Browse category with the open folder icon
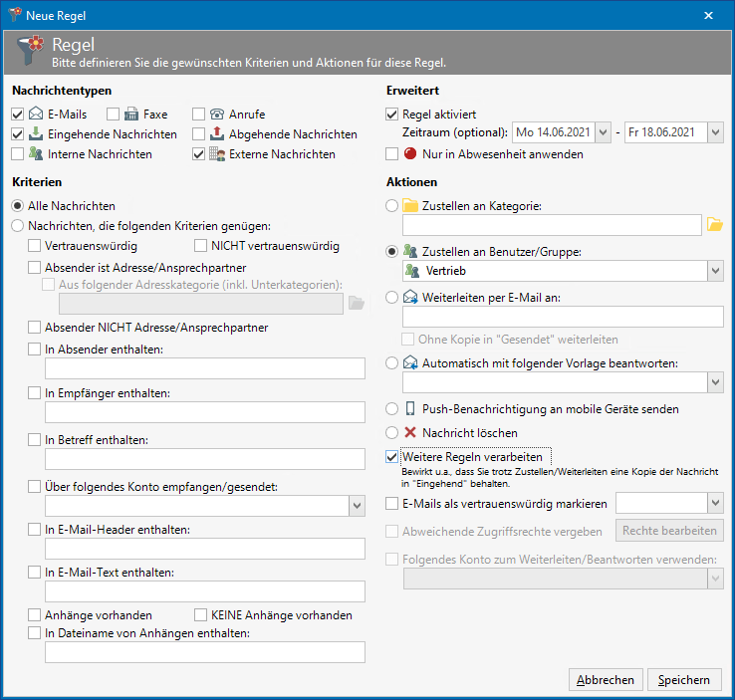This screenshot has width=735, height=700. click(x=714, y=225)
